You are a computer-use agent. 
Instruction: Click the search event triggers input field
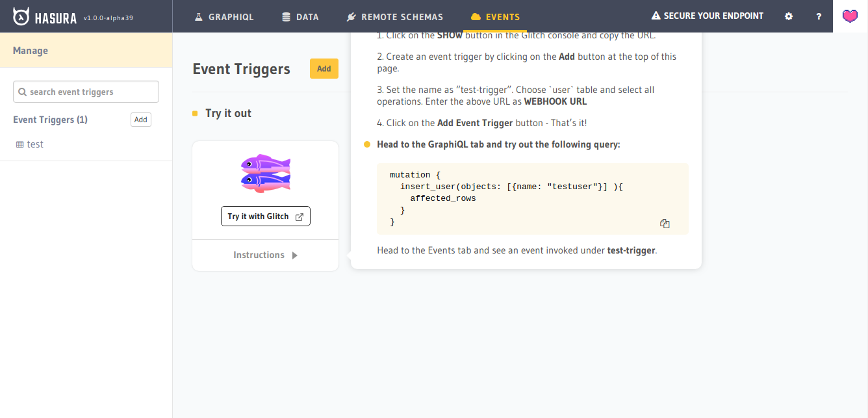85,92
